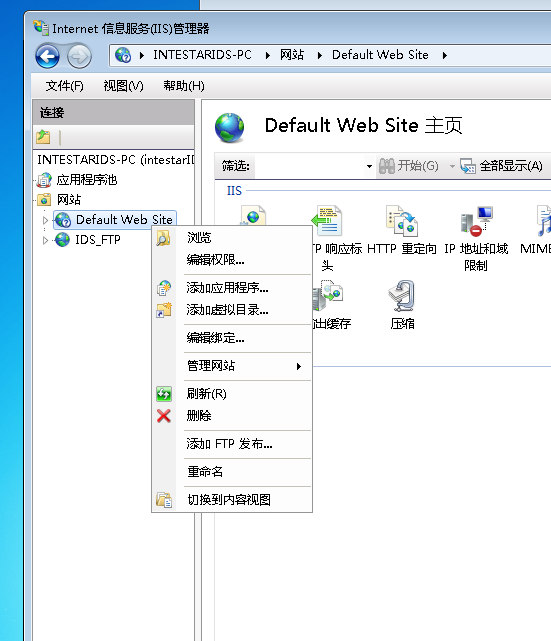551x641 pixels.
Task: Click the 网站 breadcrumb in address bar
Action: [292, 55]
